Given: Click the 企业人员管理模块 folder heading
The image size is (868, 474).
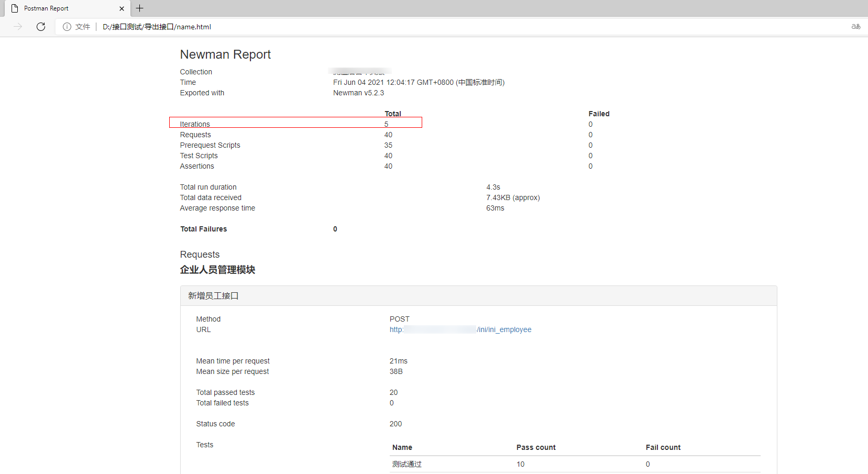Looking at the screenshot, I should (218, 270).
